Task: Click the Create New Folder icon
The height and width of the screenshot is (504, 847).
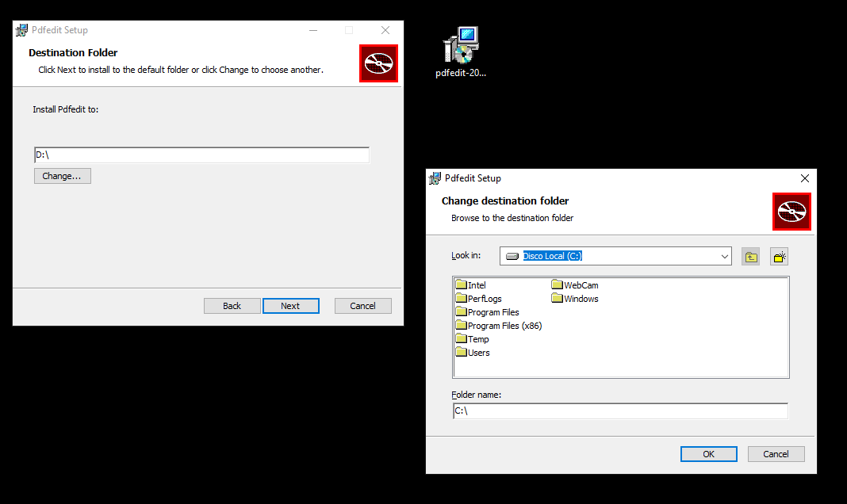Action: [779, 257]
